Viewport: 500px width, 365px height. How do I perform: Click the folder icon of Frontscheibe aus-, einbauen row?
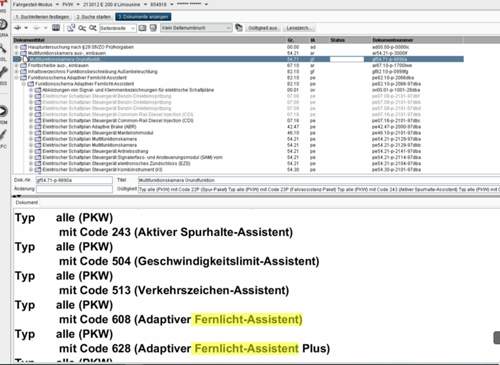click(x=23, y=65)
